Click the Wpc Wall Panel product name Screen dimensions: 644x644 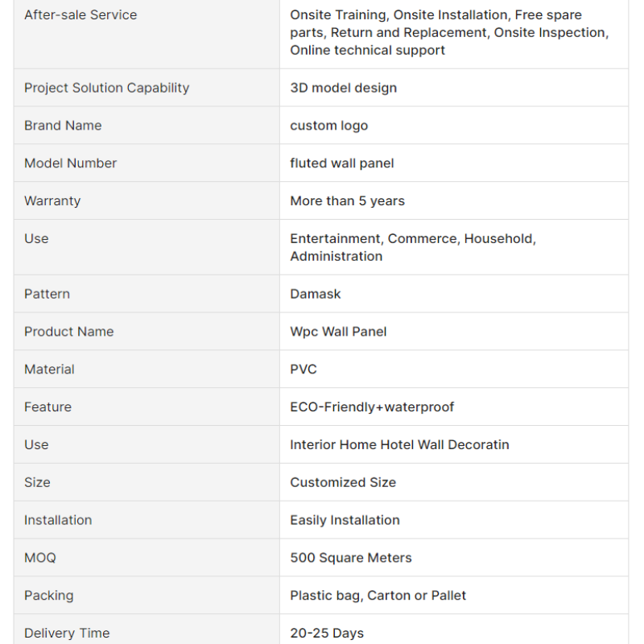coord(338,332)
